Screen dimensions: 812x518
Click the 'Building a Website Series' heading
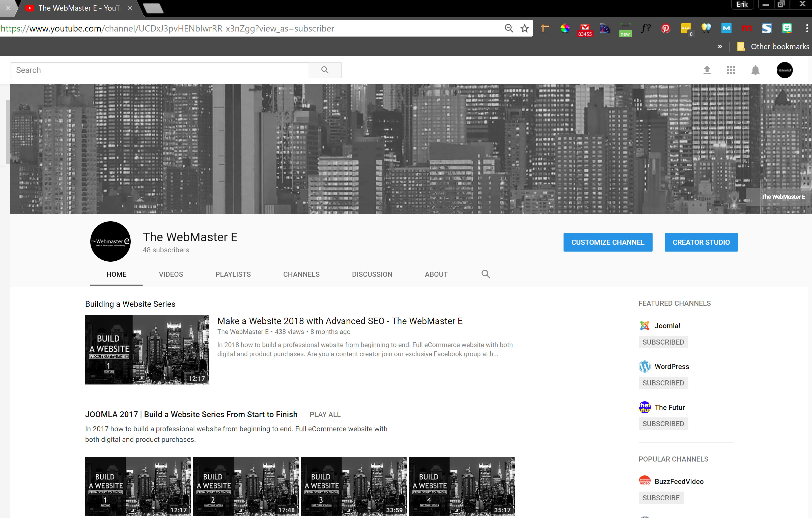click(x=130, y=304)
